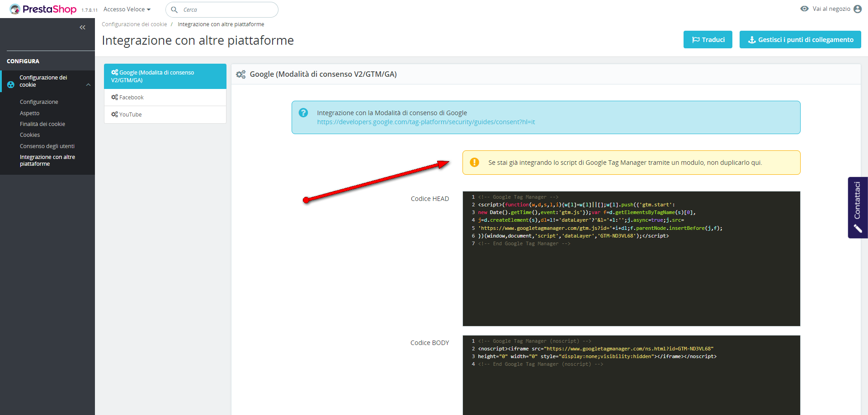Click the gears icon beside Facebook
The image size is (868, 415).
(x=114, y=97)
